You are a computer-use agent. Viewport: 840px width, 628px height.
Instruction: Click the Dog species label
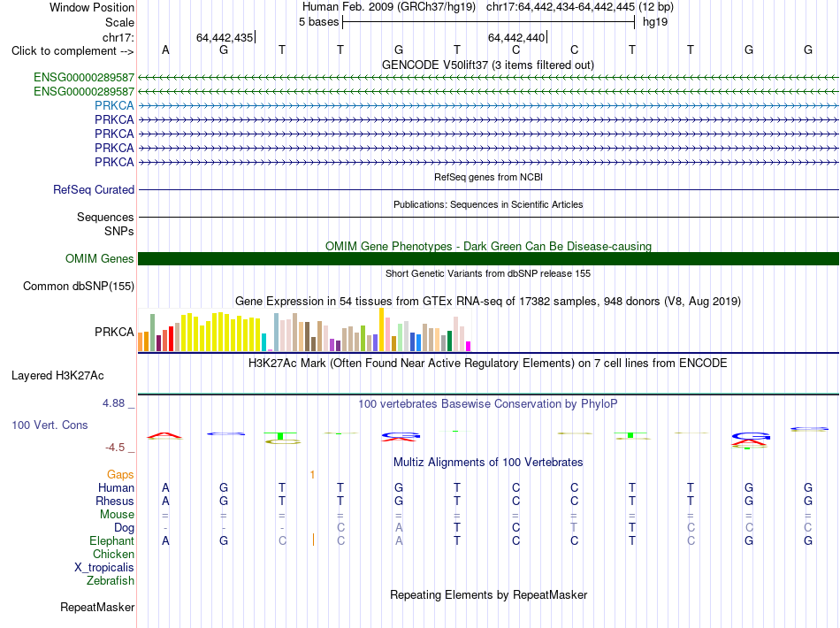124,528
